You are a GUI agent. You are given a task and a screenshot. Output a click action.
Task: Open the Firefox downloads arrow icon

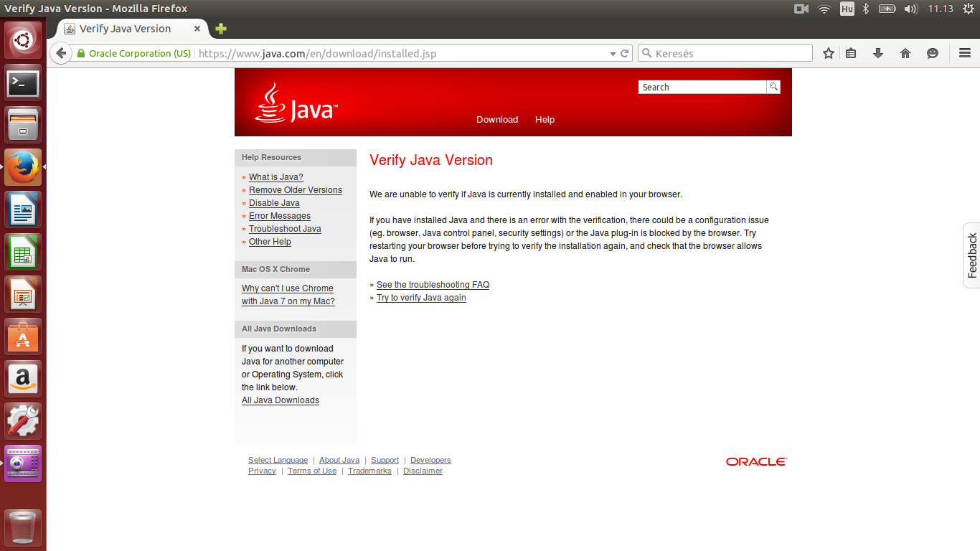(877, 53)
